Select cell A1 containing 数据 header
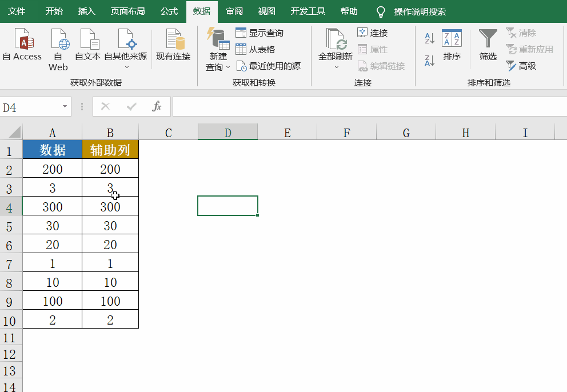The height and width of the screenshot is (392, 567). [52, 150]
